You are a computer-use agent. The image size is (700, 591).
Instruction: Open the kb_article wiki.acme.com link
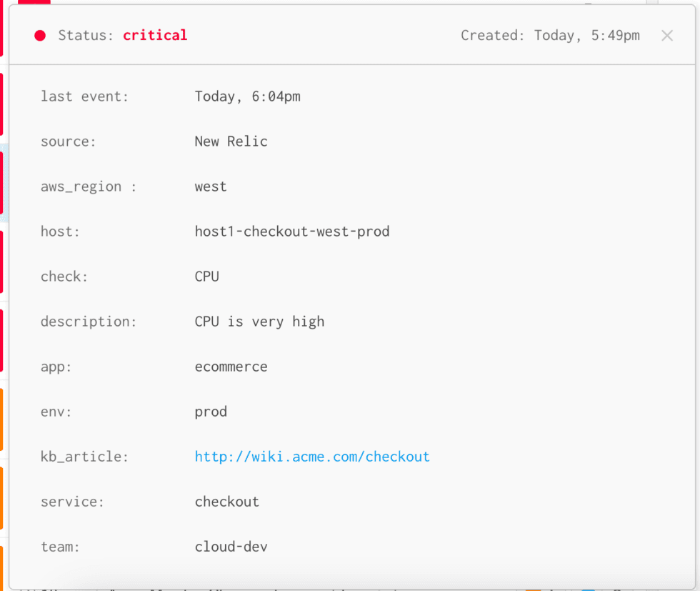[312, 456]
